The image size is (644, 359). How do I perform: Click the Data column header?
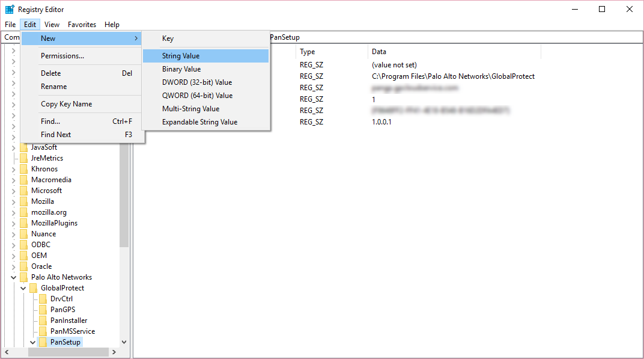pyautogui.click(x=454, y=52)
